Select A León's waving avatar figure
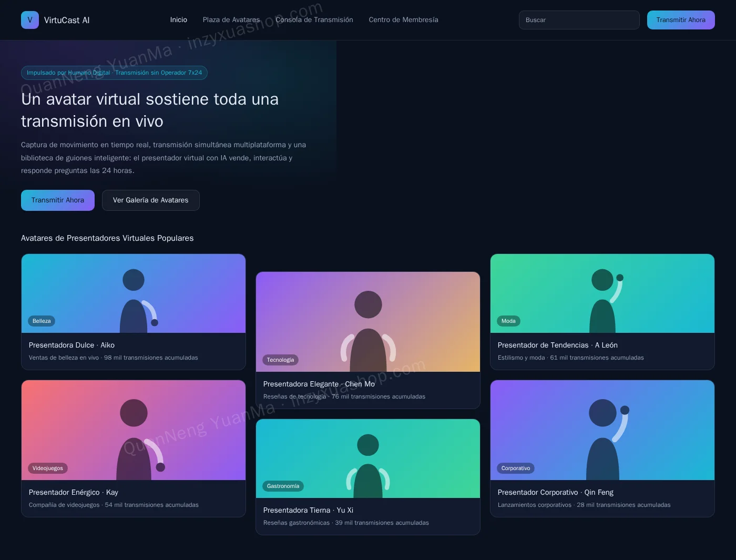 [607, 301]
